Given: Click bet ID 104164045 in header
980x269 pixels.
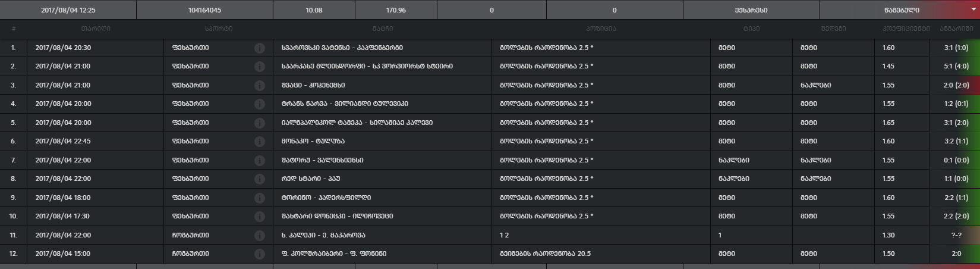Looking at the screenshot, I should pos(204,10).
